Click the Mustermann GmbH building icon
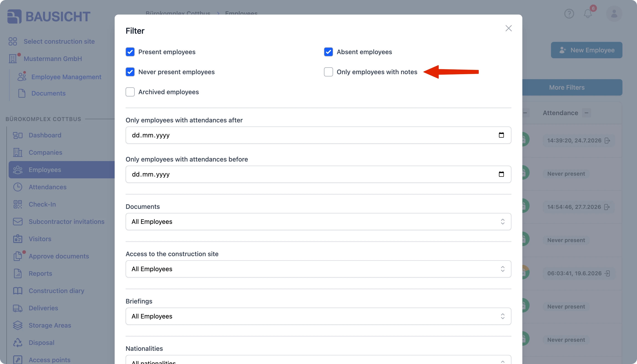This screenshot has width=637, height=364. click(13, 58)
